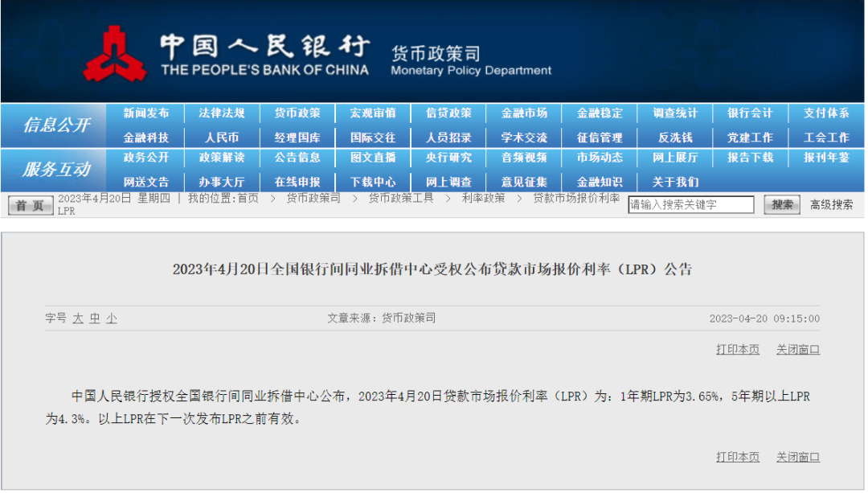Set font size to 大
Screen dimensions: 868x493
[78, 318]
